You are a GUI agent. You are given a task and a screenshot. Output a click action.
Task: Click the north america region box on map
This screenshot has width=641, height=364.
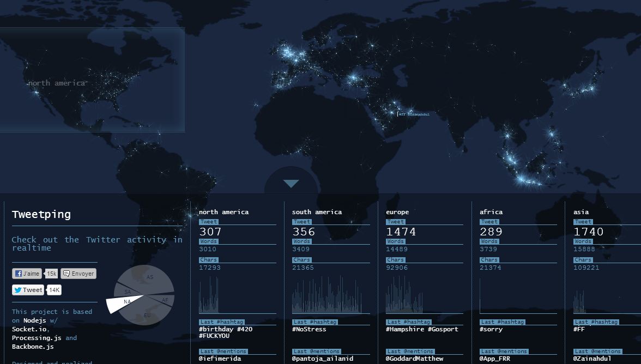coord(92,80)
